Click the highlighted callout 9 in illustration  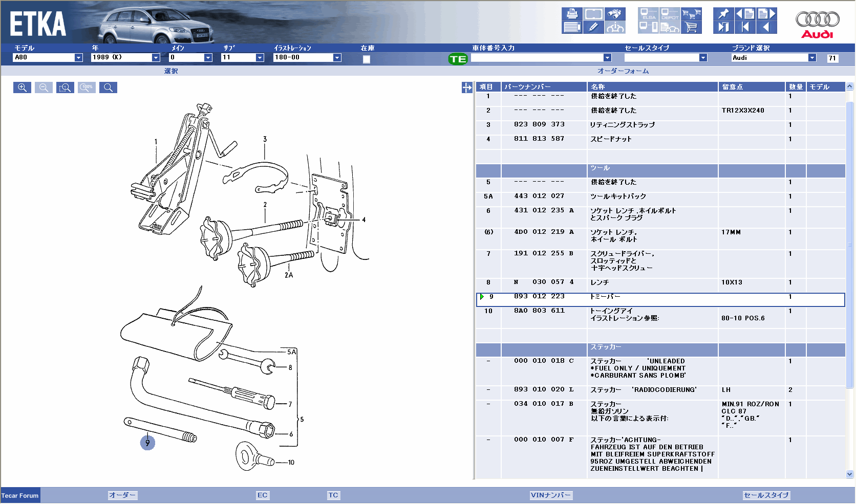(147, 443)
